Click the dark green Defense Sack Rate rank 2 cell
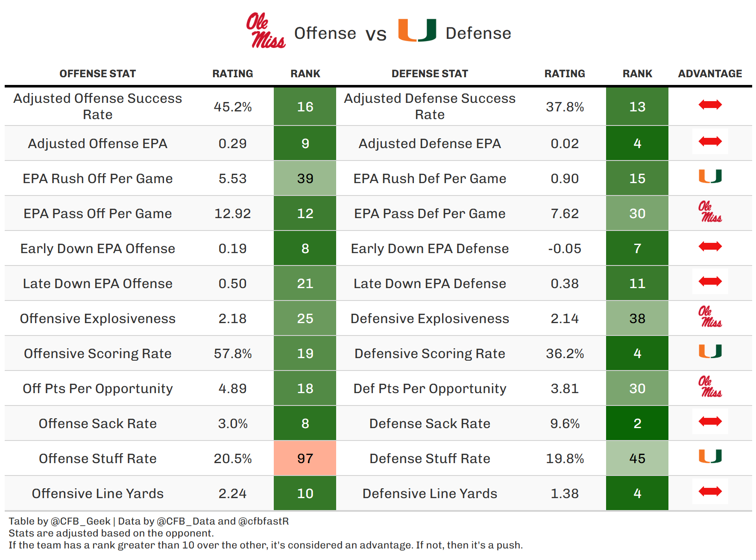 637,423
